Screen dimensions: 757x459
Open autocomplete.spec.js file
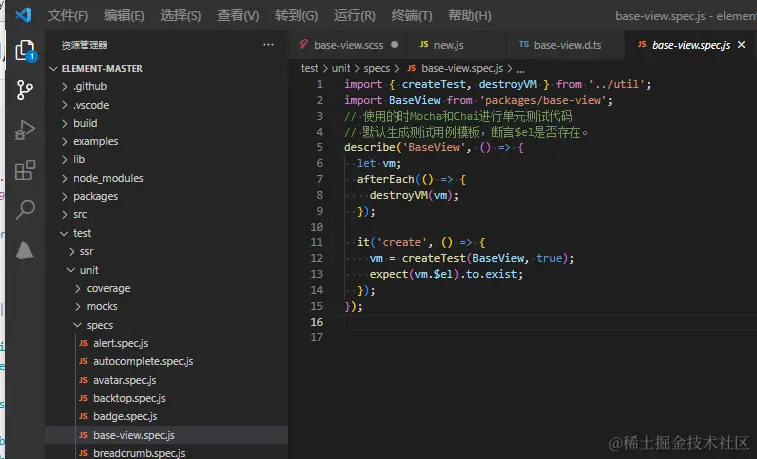coord(143,362)
